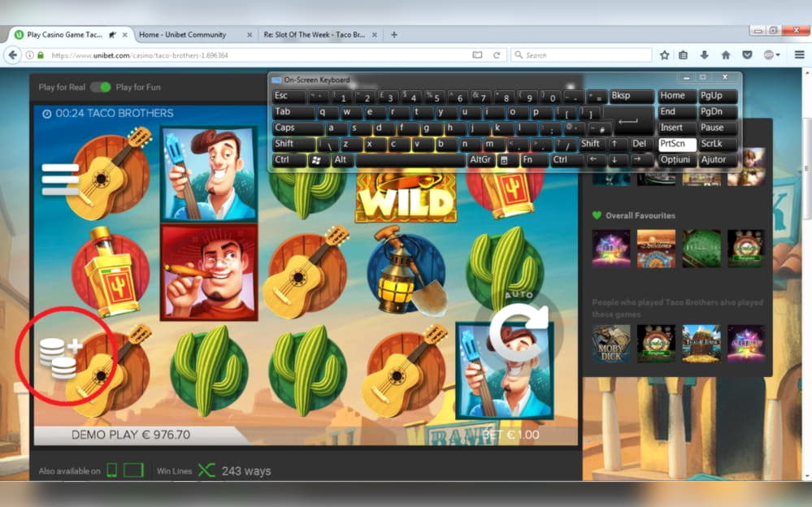The width and height of the screenshot is (812, 507).
Task: Spin the reels with the circular arrow
Action: [x=519, y=331]
